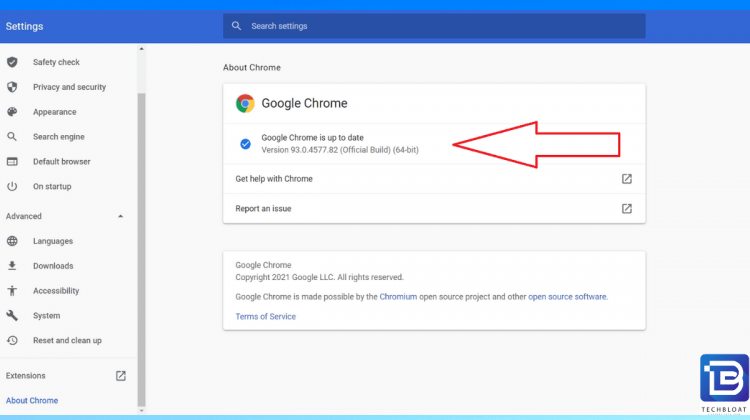Viewport: 750px width, 420px height.
Task: Open Reset and clean up page
Action: (67, 341)
